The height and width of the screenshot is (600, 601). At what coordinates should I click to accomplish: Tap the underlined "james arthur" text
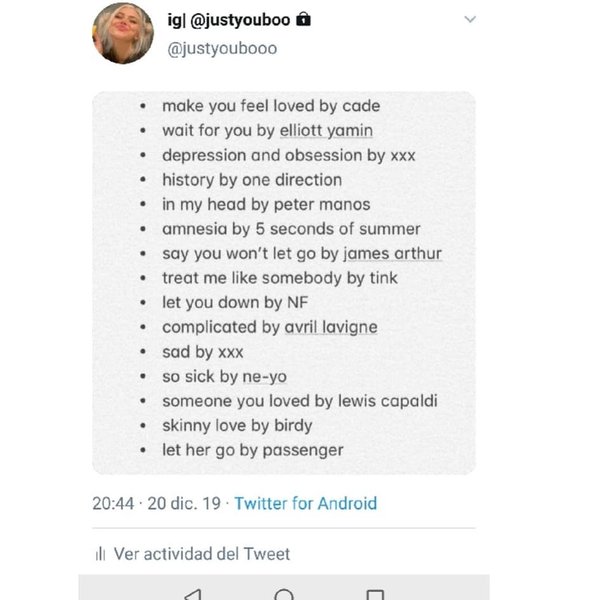[x=398, y=253]
